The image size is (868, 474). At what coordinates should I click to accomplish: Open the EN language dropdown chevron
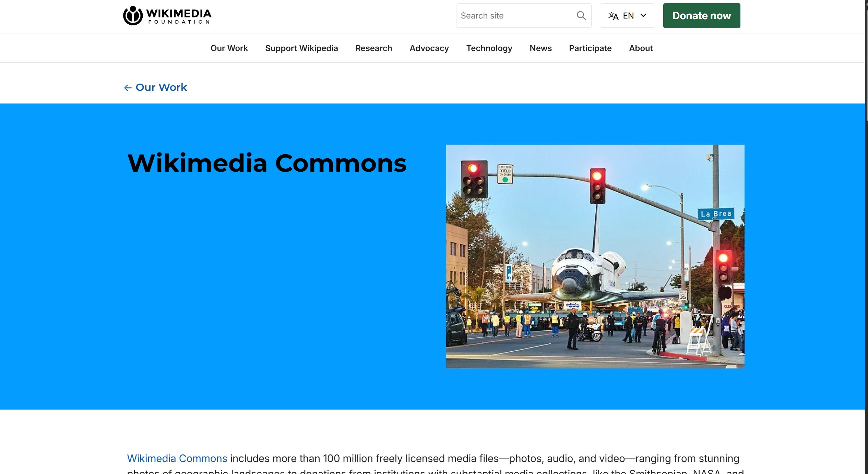click(x=643, y=15)
